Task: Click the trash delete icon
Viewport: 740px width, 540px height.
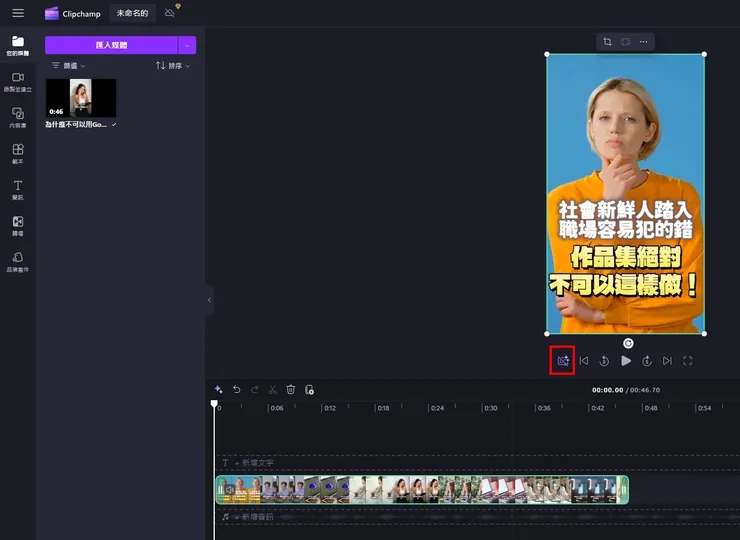Action: click(x=291, y=389)
